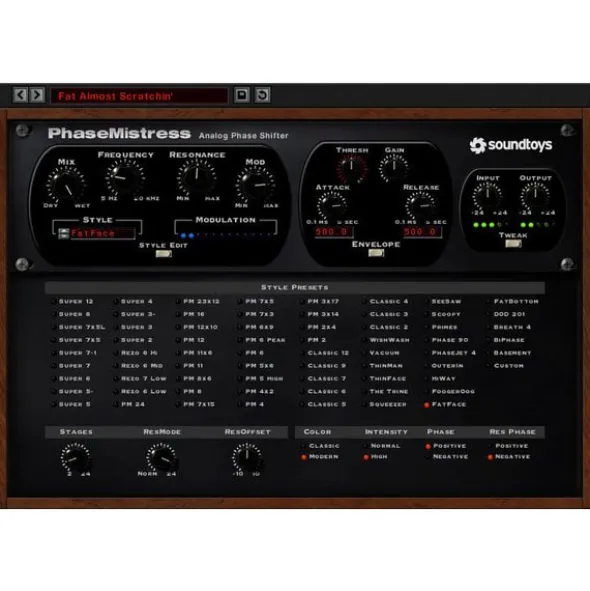The image size is (590, 591).
Task: Select the Classic 12 style preset
Action: point(325,353)
